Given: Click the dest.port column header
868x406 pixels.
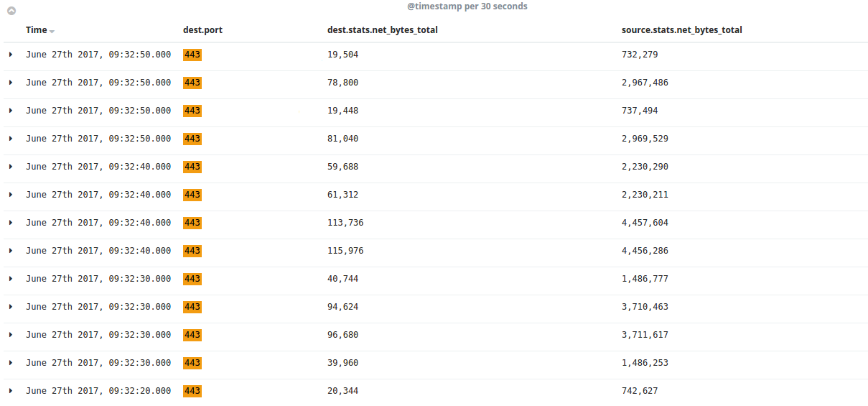Looking at the screenshot, I should click(x=203, y=30).
